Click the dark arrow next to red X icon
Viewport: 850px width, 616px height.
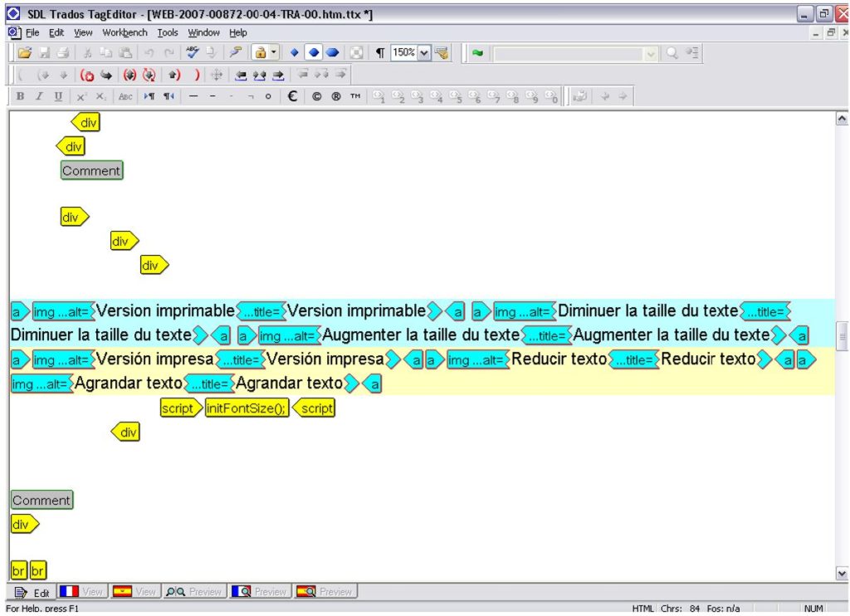106,76
